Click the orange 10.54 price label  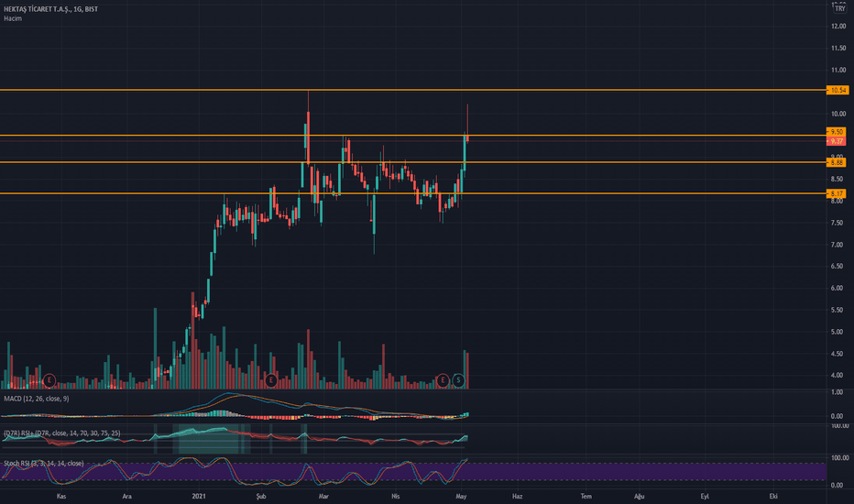838,91
